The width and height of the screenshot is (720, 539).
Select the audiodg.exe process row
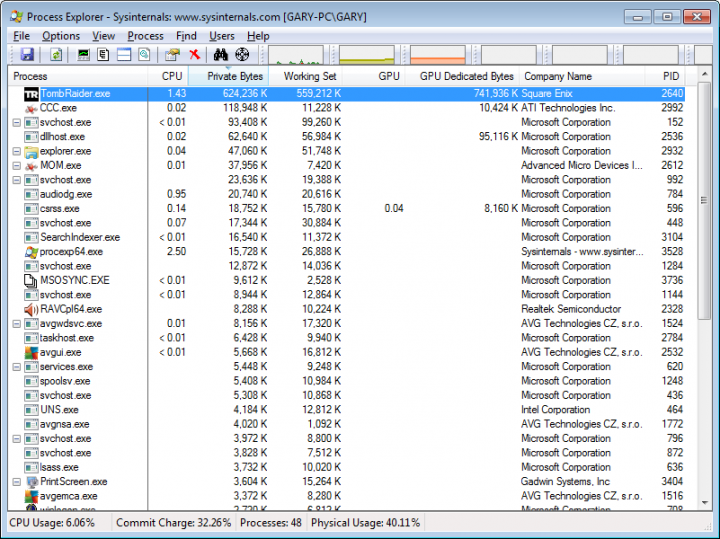[346, 194]
